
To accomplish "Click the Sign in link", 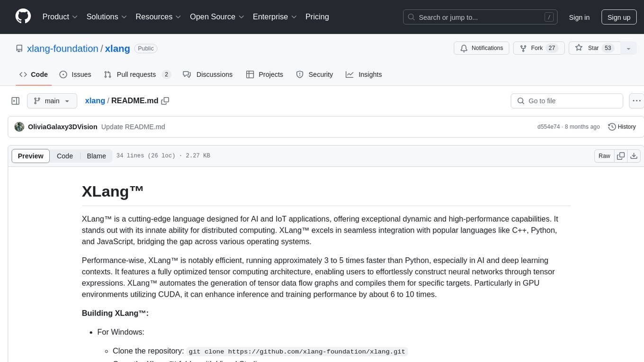I will coord(579,17).
